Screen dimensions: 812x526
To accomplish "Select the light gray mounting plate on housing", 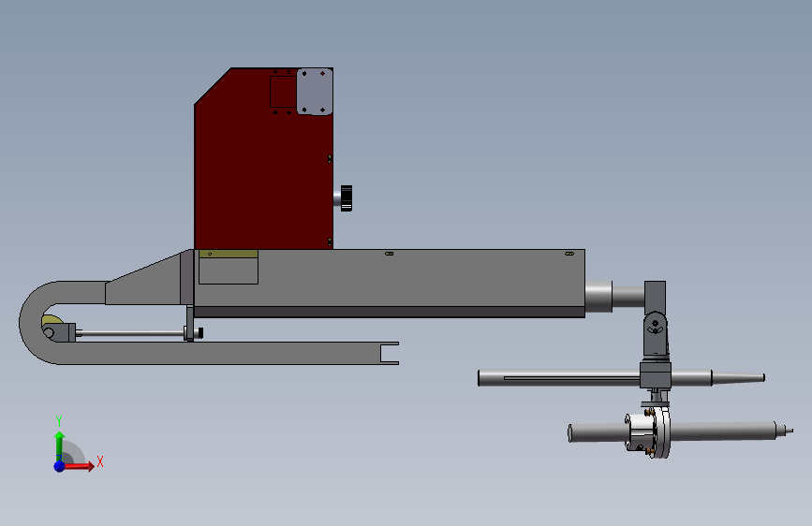I will (315, 92).
